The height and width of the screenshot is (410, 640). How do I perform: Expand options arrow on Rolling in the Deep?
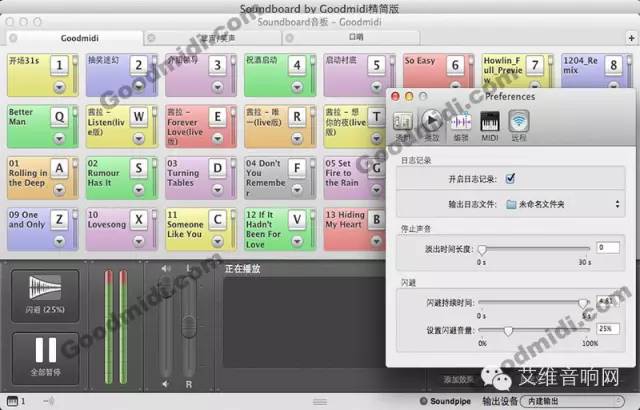60,190
